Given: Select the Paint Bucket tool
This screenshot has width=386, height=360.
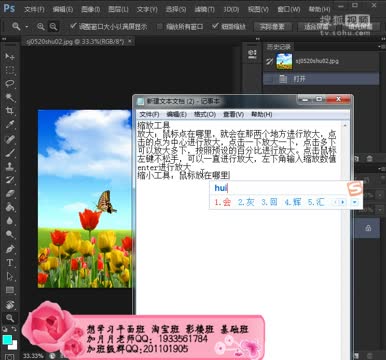Looking at the screenshot, I should pyautogui.click(x=10, y=207).
